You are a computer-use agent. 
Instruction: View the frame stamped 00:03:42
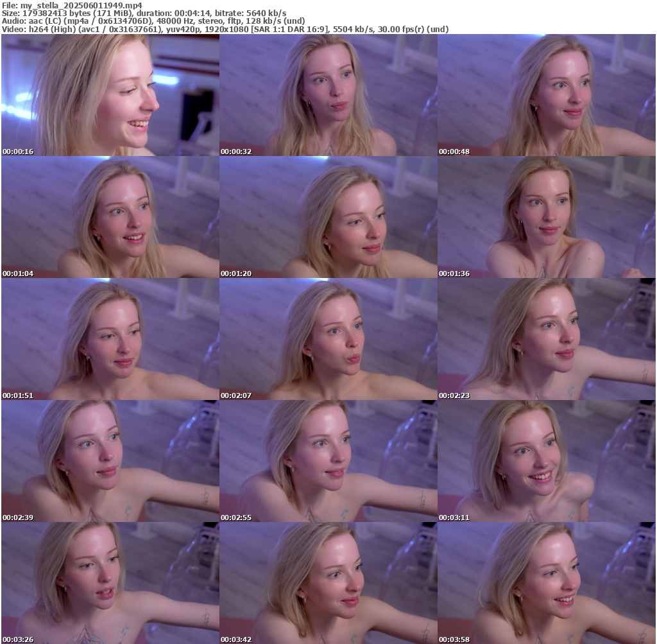[x=328, y=583]
